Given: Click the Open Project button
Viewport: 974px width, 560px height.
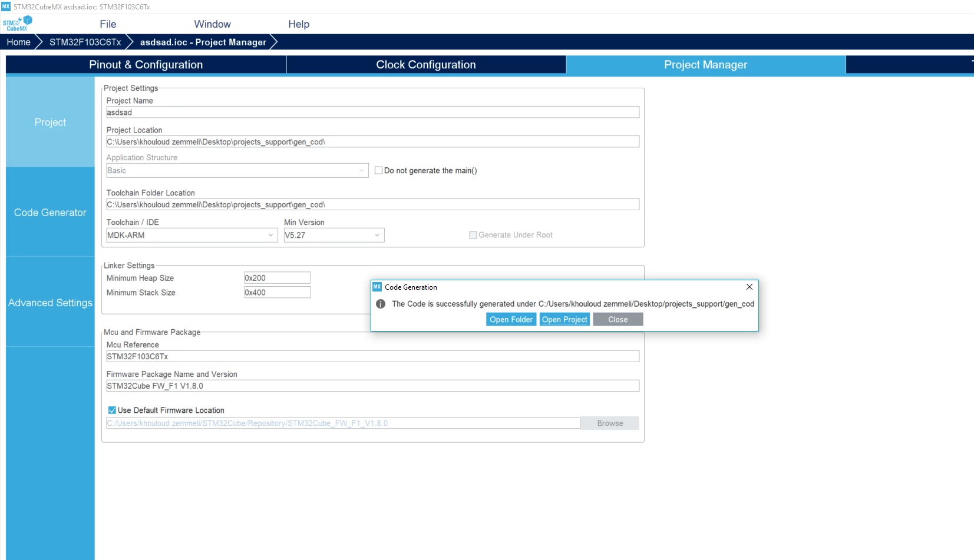Looking at the screenshot, I should (x=564, y=319).
